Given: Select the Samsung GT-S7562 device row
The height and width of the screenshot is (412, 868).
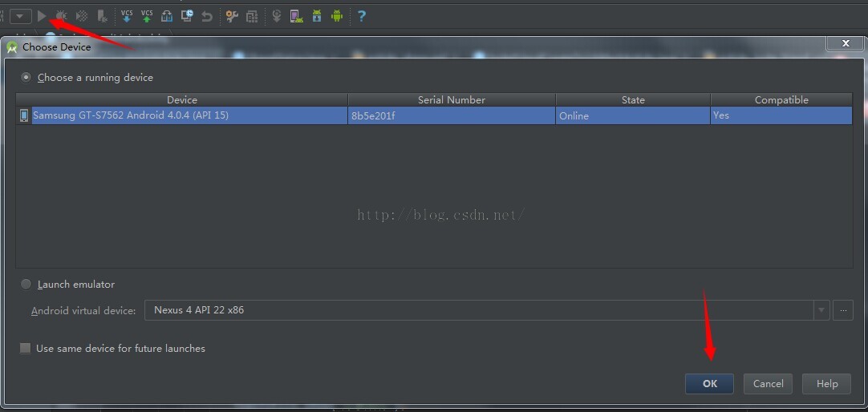Looking at the screenshot, I should tap(434, 115).
